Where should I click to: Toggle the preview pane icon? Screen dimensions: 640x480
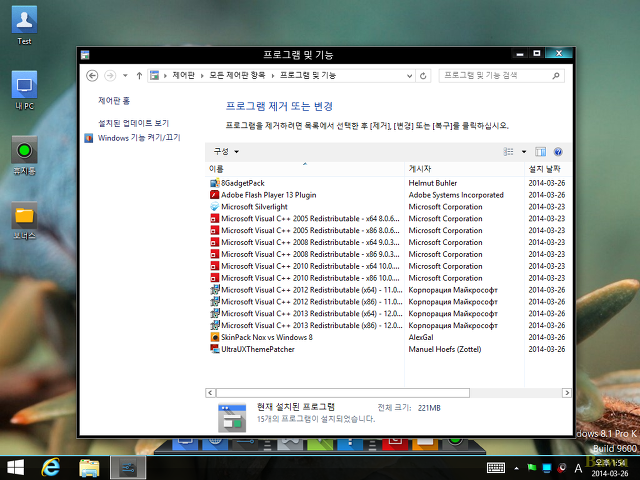click(540, 152)
